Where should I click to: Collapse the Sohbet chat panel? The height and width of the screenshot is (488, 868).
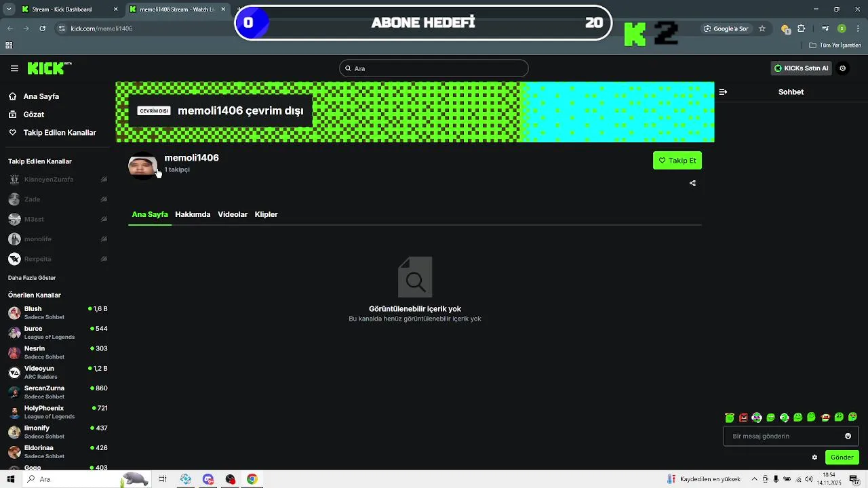tap(723, 91)
